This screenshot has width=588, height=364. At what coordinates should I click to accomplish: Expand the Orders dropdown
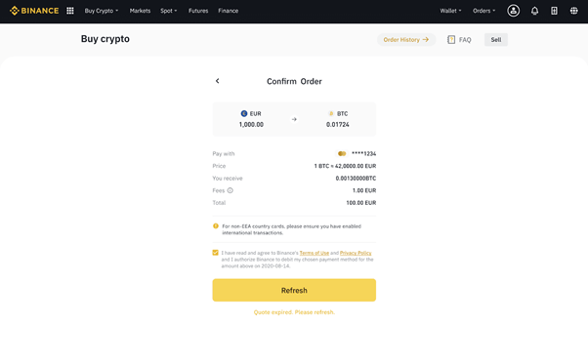click(483, 11)
